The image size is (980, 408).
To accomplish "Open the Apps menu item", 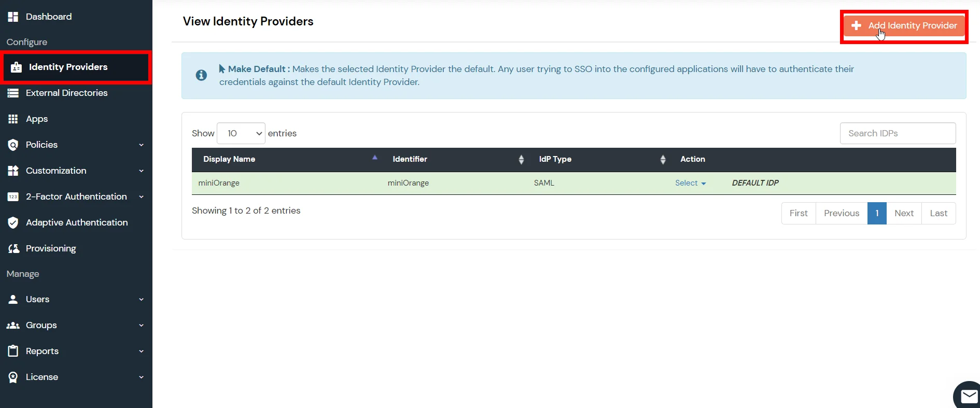I will click(37, 119).
